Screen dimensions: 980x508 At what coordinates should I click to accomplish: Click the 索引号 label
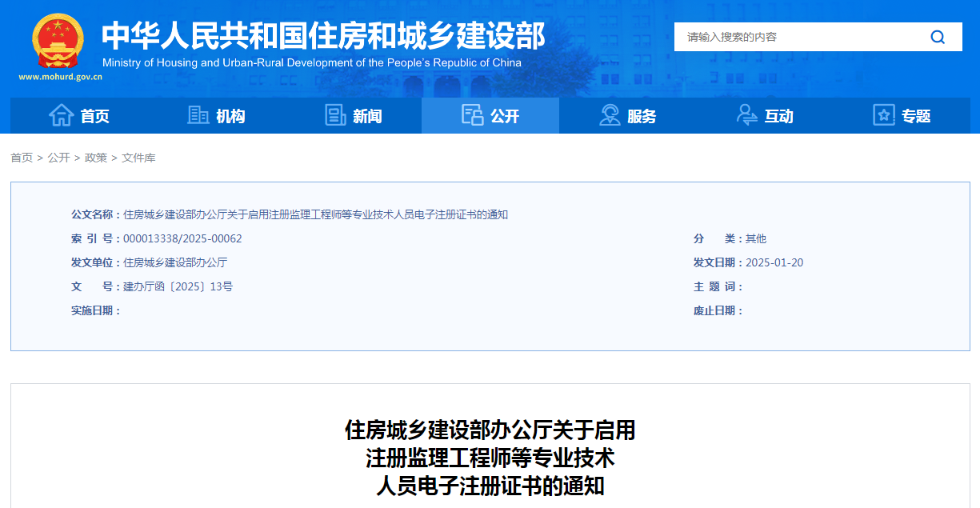coord(96,238)
